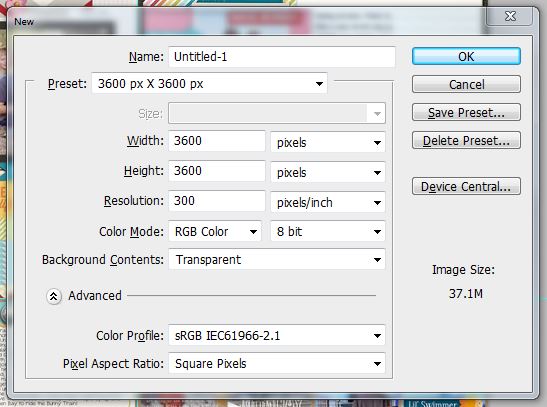Open the Background Contents dropdown

click(277, 259)
